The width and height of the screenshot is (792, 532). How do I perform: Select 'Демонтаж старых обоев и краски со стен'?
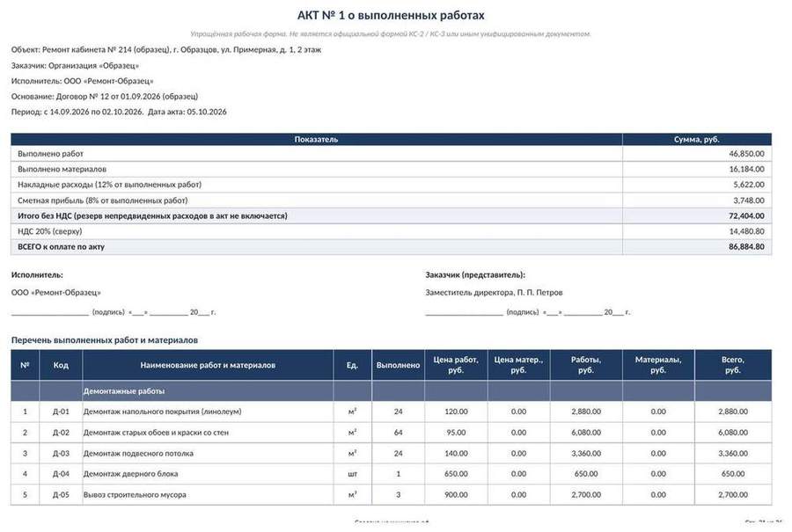pyautogui.click(x=156, y=433)
